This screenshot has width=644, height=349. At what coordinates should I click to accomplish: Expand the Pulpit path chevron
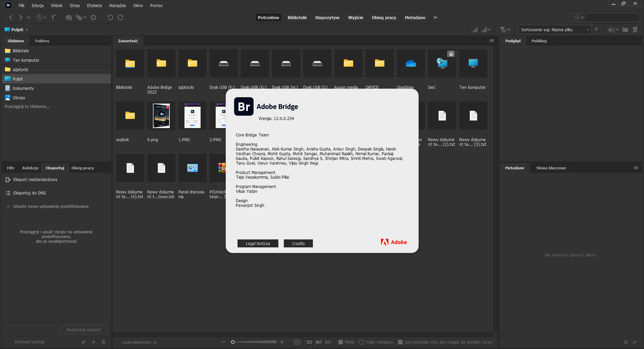(27, 30)
